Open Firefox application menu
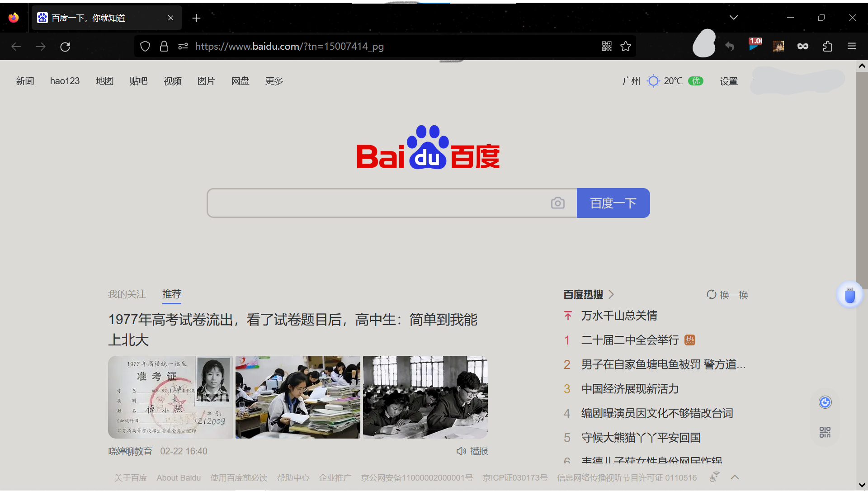 tap(852, 46)
